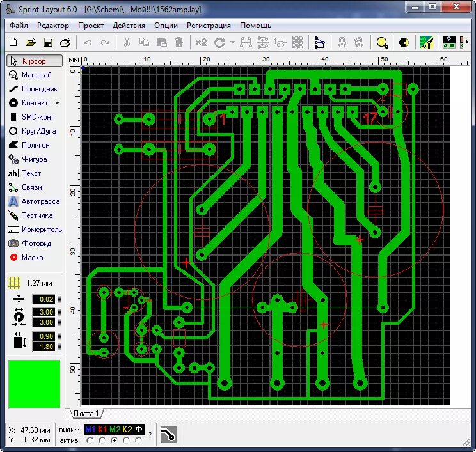Redo the action in toolbar

(105, 42)
